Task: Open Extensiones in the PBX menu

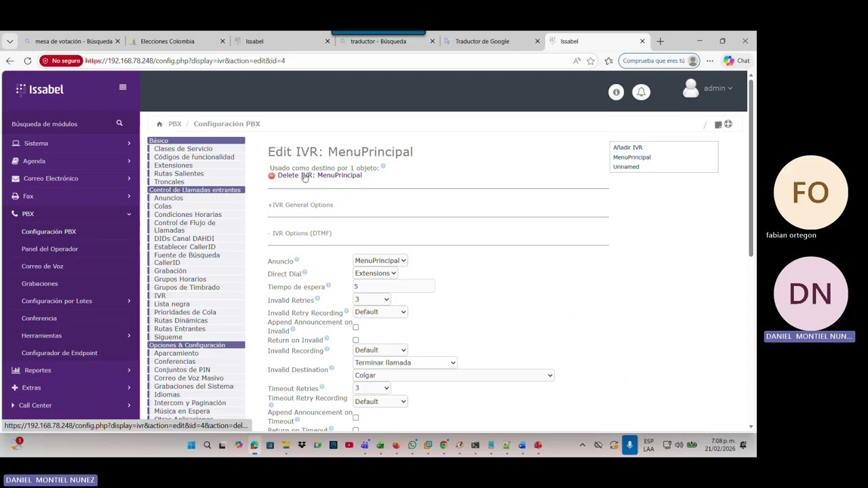Action: coord(173,165)
